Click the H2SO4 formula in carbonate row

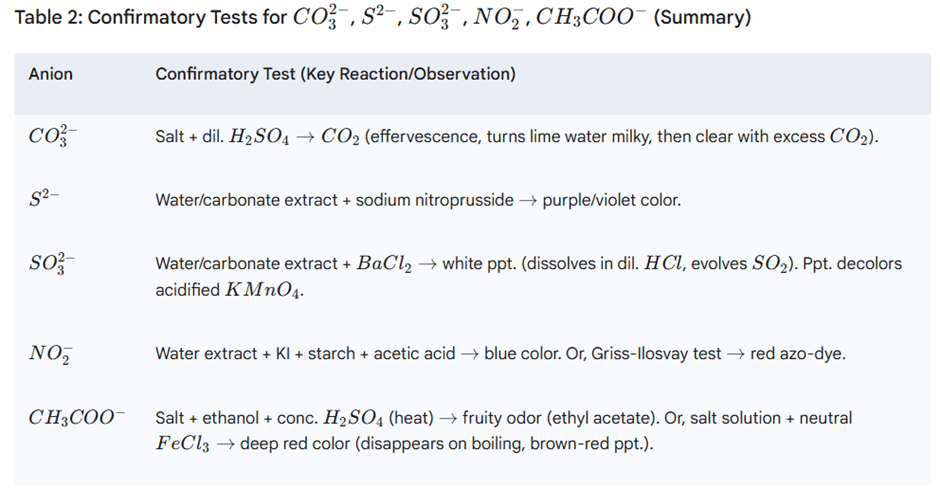coord(258,137)
